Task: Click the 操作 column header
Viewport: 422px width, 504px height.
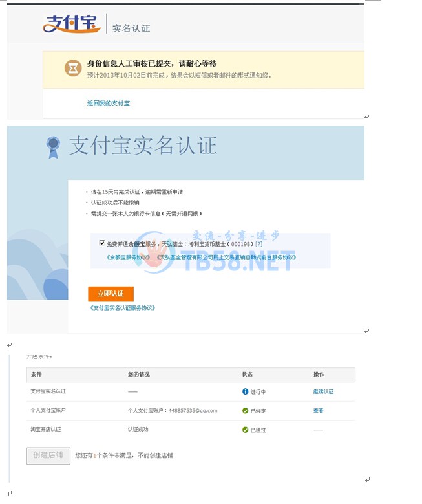Action: point(319,374)
